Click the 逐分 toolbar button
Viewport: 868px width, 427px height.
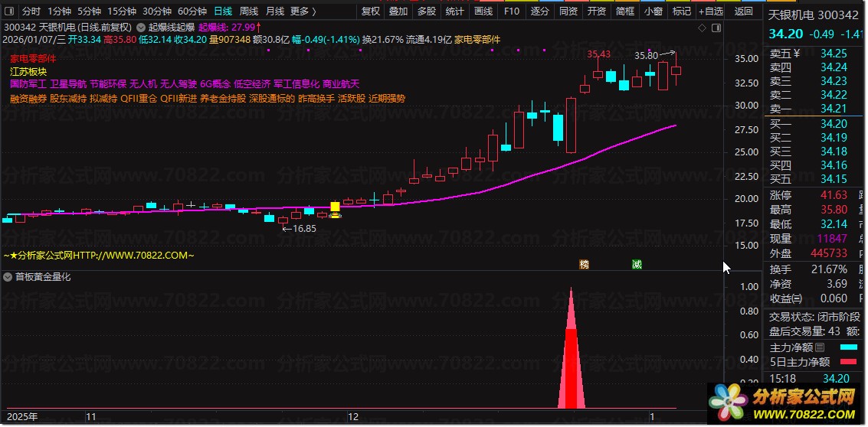click(x=540, y=11)
